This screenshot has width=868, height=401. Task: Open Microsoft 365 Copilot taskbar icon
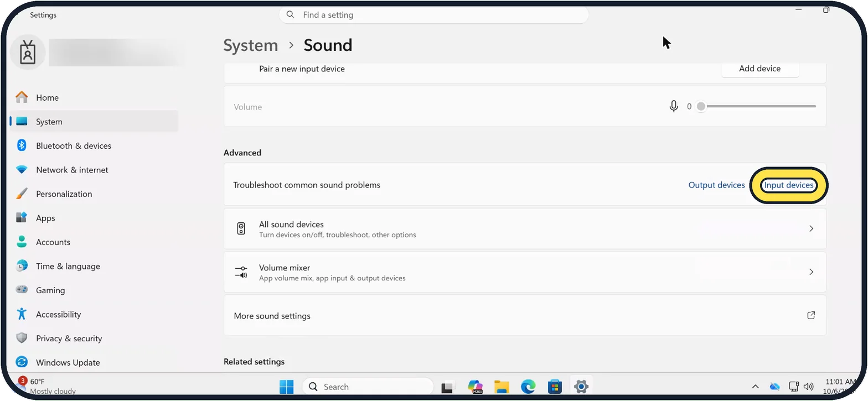pyautogui.click(x=475, y=387)
